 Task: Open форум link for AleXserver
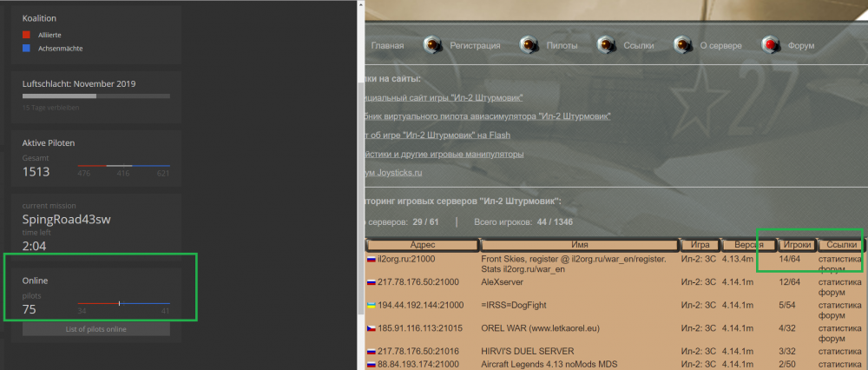pyautogui.click(x=831, y=293)
